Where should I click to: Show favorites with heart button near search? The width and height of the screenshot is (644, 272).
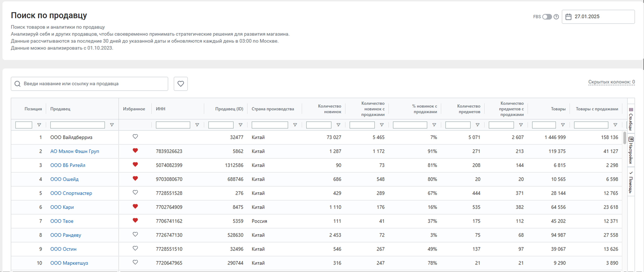click(181, 84)
